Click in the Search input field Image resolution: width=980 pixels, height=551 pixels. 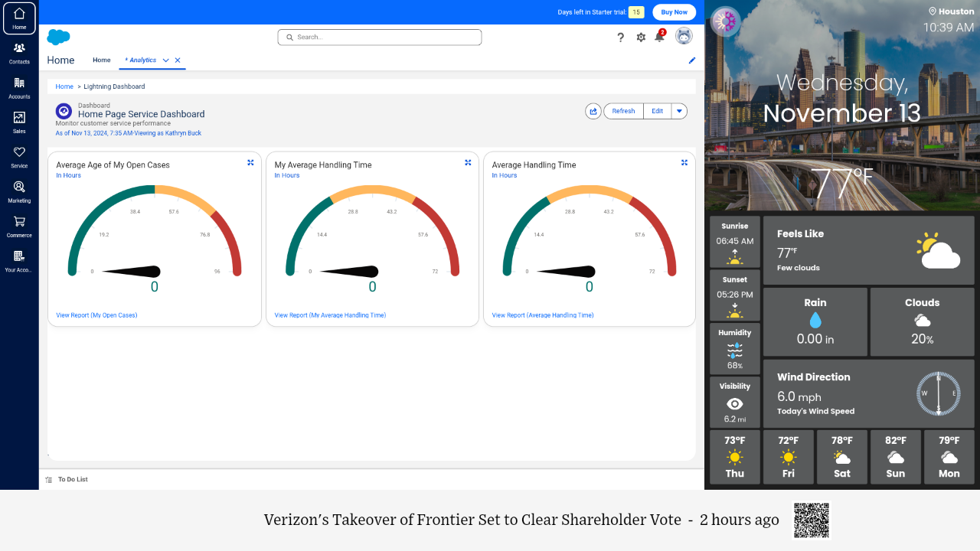380,37
